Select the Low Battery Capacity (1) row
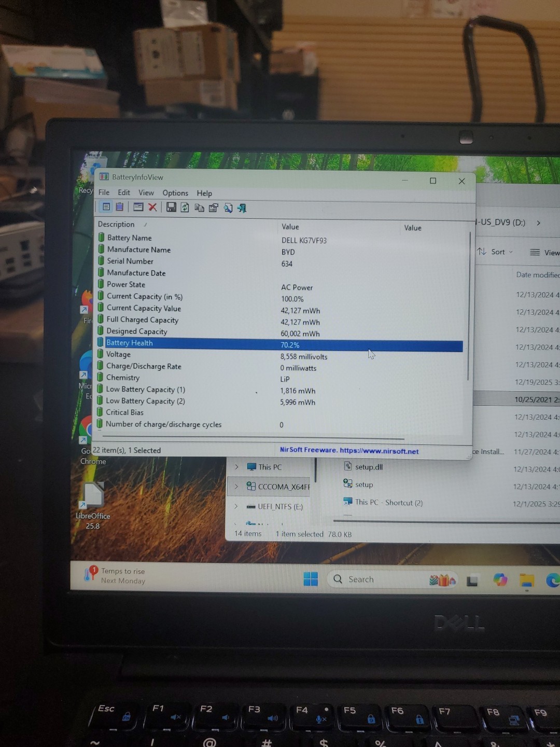 pos(280,390)
